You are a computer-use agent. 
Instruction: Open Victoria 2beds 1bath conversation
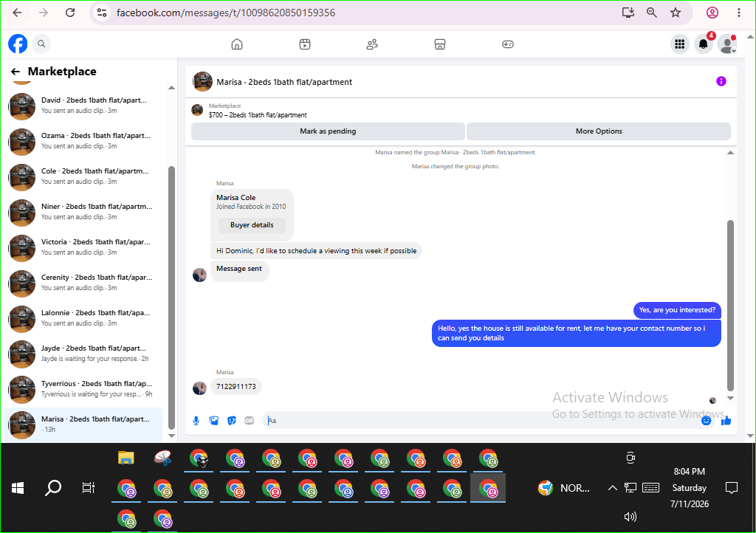(84, 247)
